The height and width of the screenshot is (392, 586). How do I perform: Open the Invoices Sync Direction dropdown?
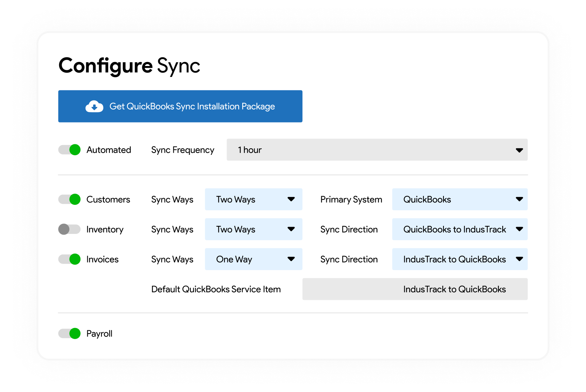pyautogui.click(x=460, y=259)
